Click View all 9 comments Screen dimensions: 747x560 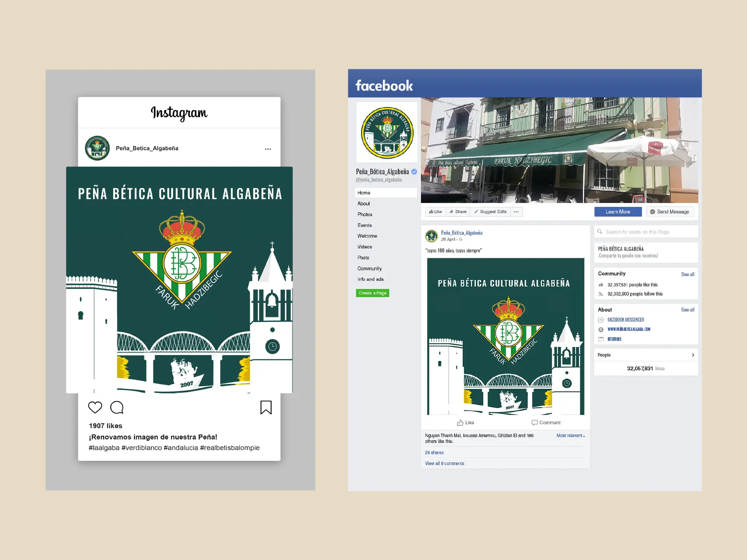444,464
